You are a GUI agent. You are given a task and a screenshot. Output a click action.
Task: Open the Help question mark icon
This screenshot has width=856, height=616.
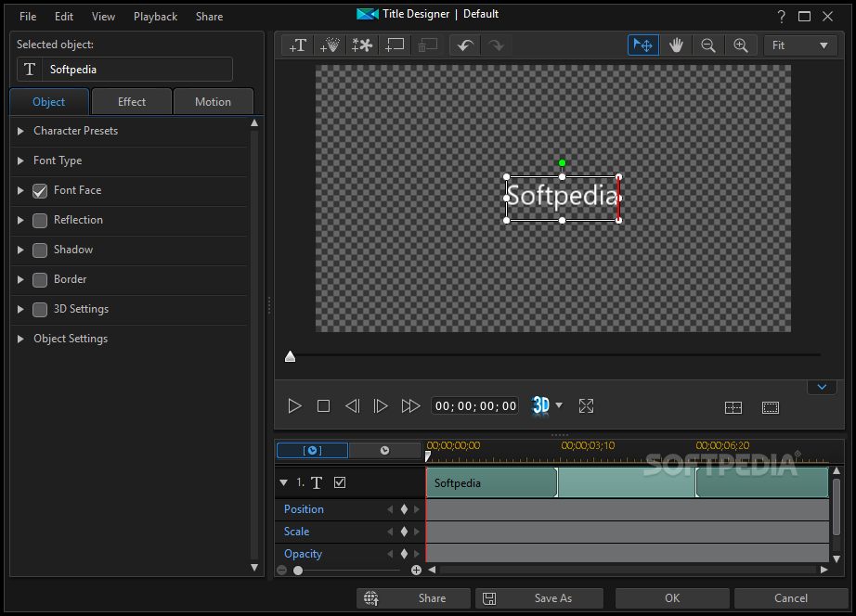pyautogui.click(x=781, y=17)
